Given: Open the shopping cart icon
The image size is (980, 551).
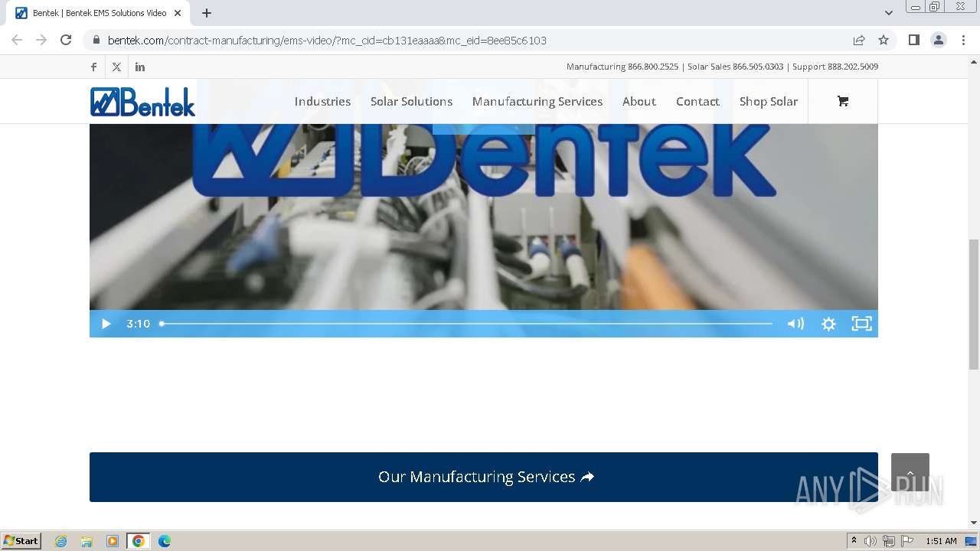Looking at the screenshot, I should coord(843,101).
